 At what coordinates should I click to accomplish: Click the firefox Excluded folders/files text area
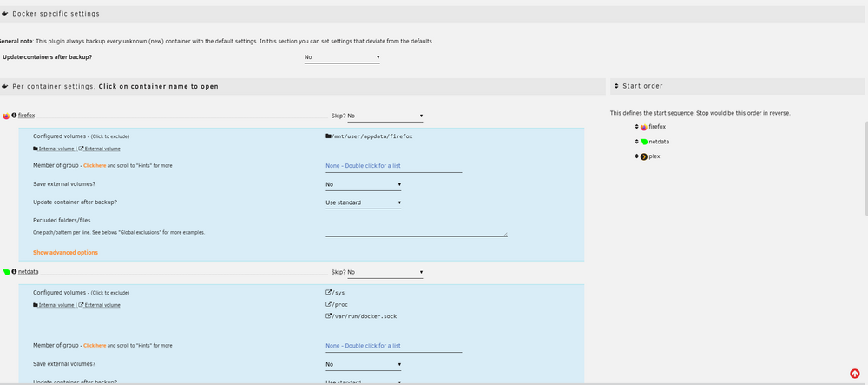417,229
